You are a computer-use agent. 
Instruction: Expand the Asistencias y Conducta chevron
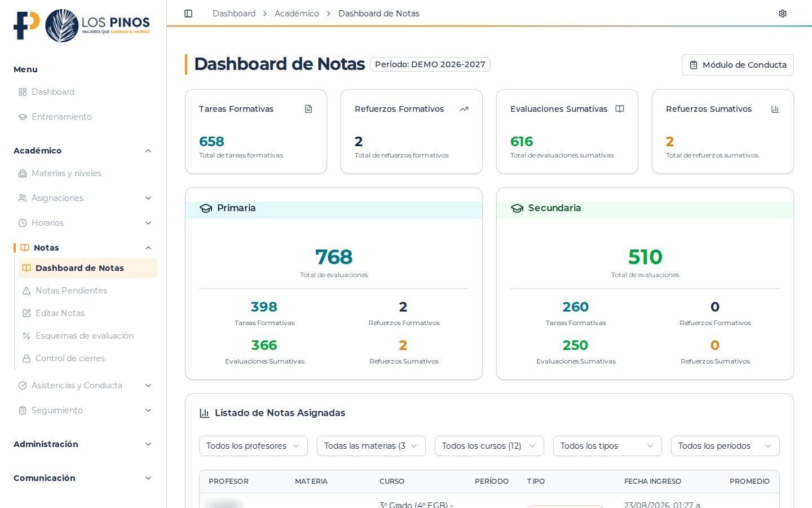pos(148,386)
